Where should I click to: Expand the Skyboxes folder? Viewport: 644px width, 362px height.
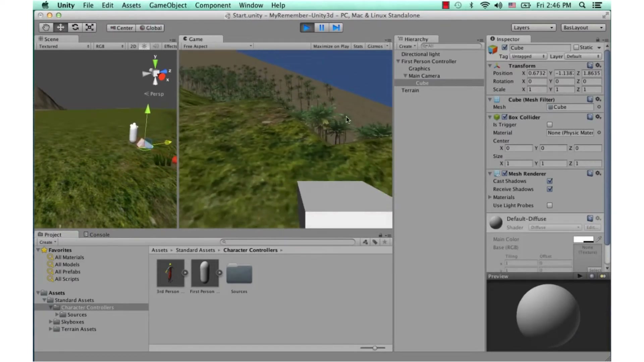[x=51, y=322]
